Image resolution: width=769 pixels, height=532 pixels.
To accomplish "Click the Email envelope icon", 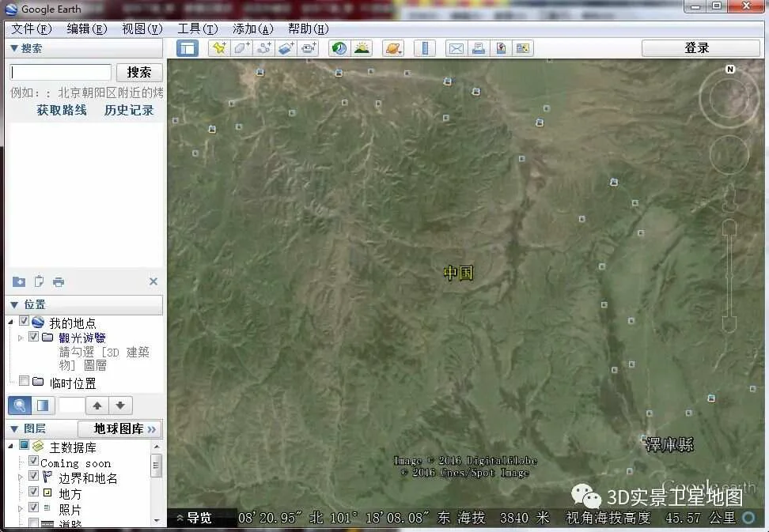I will pyautogui.click(x=456, y=48).
